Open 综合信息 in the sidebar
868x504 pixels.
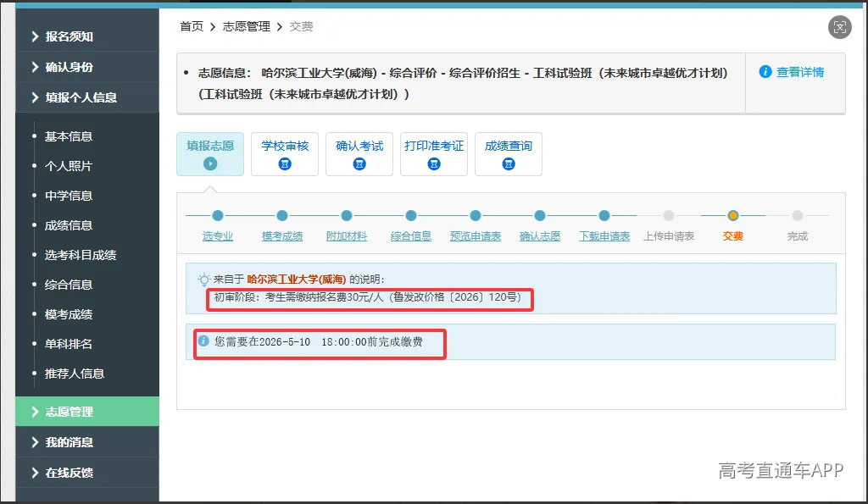tap(69, 285)
